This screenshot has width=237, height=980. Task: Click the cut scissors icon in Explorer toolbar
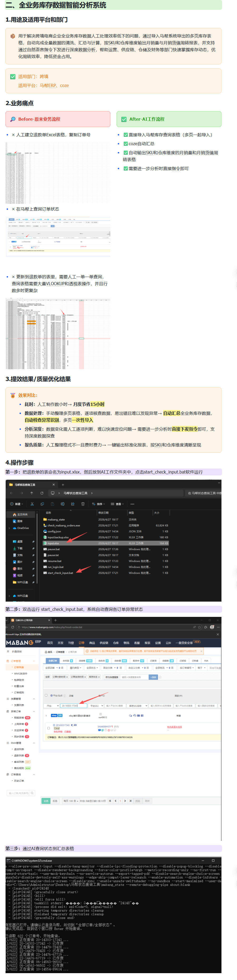(32, 504)
